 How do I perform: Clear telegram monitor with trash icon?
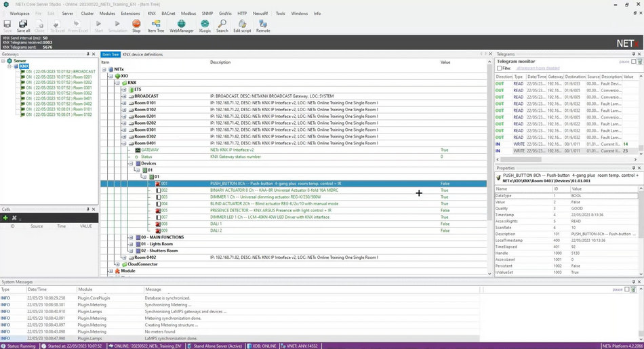point(639,62)
